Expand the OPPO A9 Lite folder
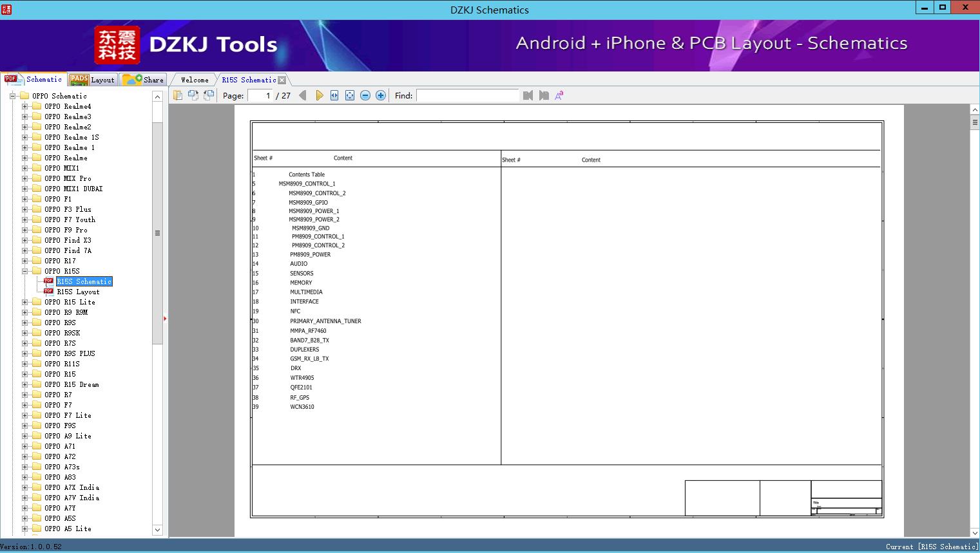Image resolution: width=980 pixels, height=553 pixels. [x=24, y=436]
